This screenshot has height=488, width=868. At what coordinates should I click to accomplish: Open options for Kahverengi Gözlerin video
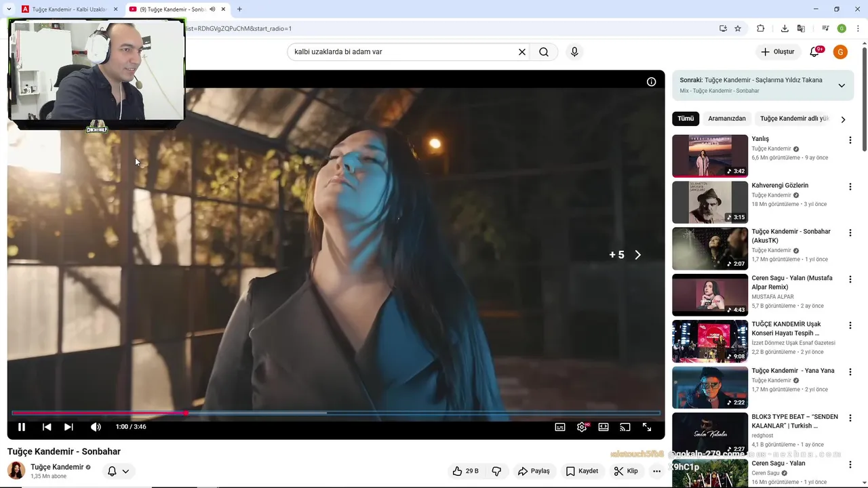pyautogui.click(x=850, y=186)
